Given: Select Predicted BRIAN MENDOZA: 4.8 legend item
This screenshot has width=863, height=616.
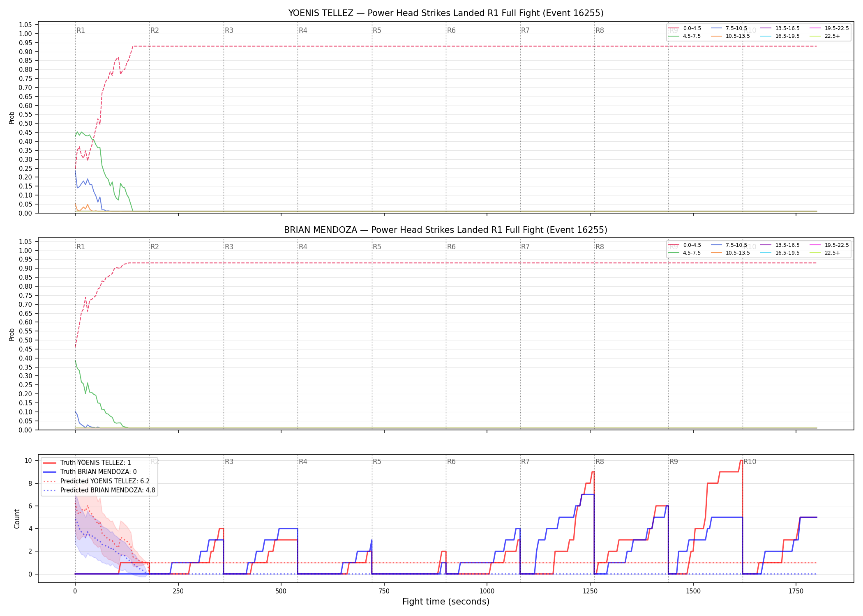Looking at the screenshot, I should pyautogui.click(x=99, y=490).
